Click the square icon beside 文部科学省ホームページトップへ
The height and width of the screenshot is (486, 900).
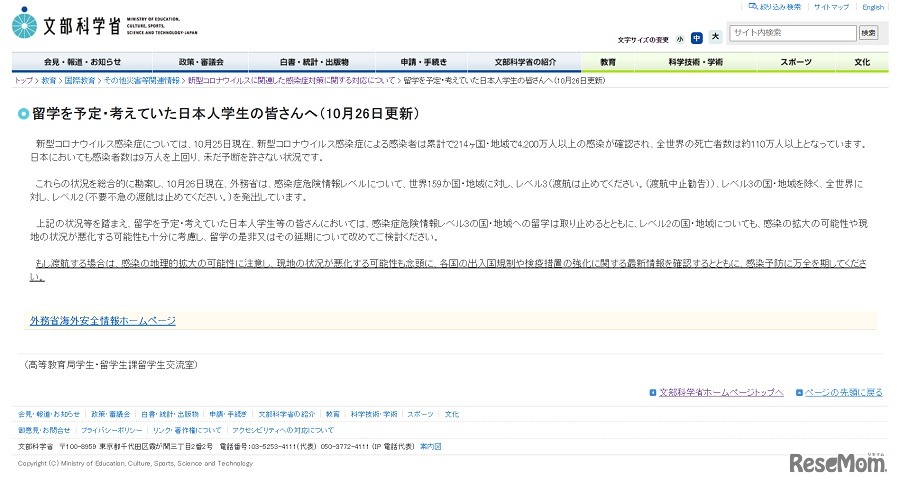(x=653, y=392)
